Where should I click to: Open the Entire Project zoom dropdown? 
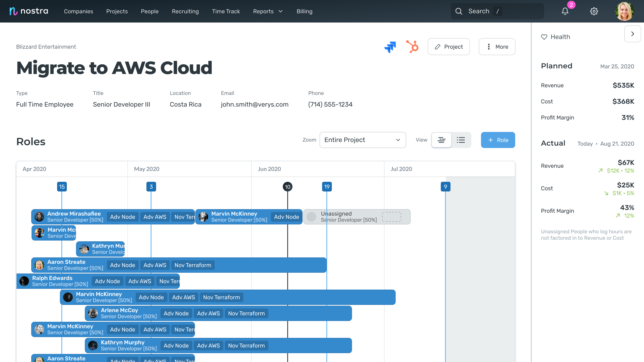[363, 140]
